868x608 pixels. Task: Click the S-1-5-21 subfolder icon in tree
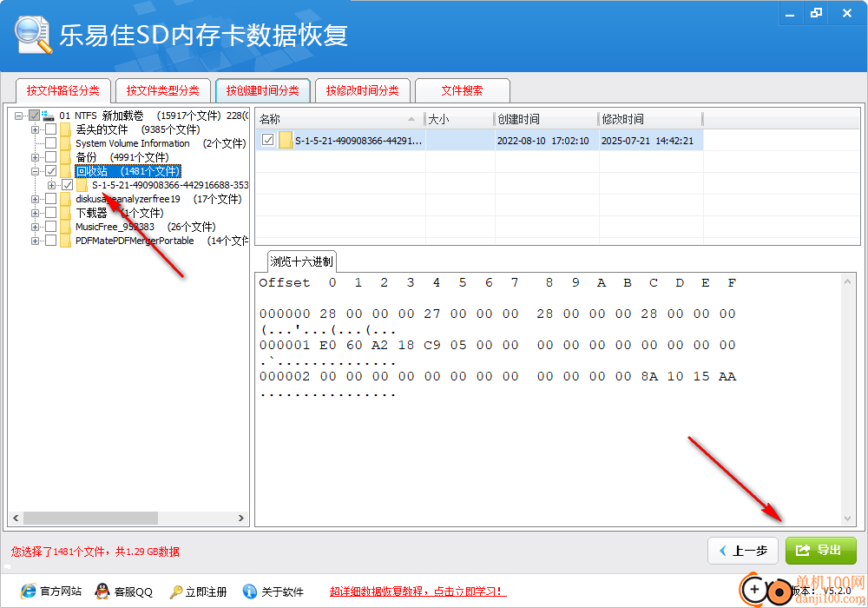click(x=82, y=185)
